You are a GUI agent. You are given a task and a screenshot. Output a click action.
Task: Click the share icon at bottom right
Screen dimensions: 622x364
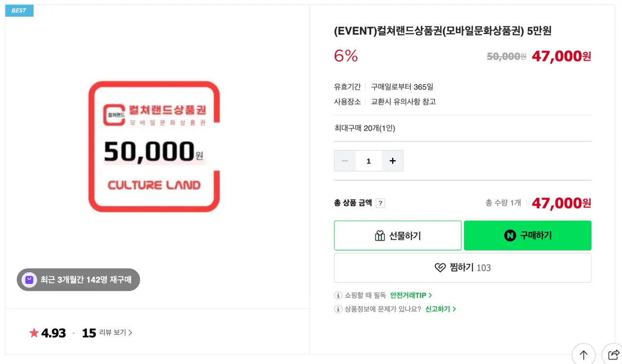[613, 355]
